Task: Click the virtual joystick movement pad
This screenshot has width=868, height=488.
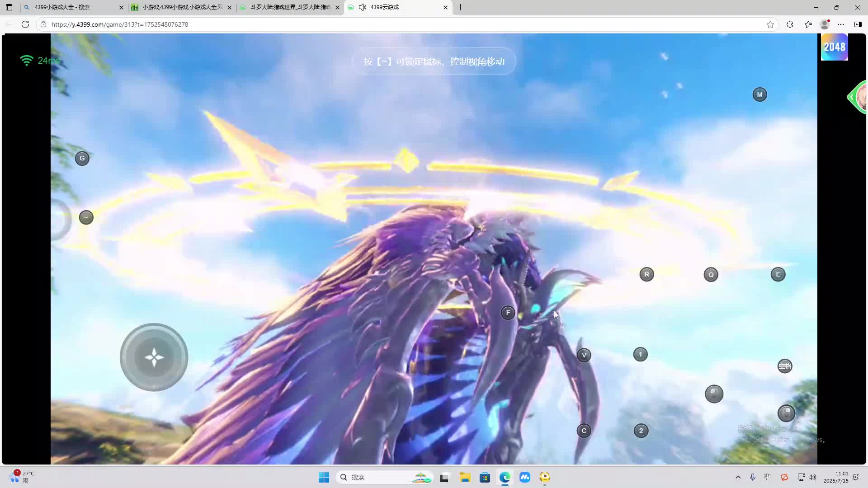Action: pyautogui.click(x=154, y=357)
